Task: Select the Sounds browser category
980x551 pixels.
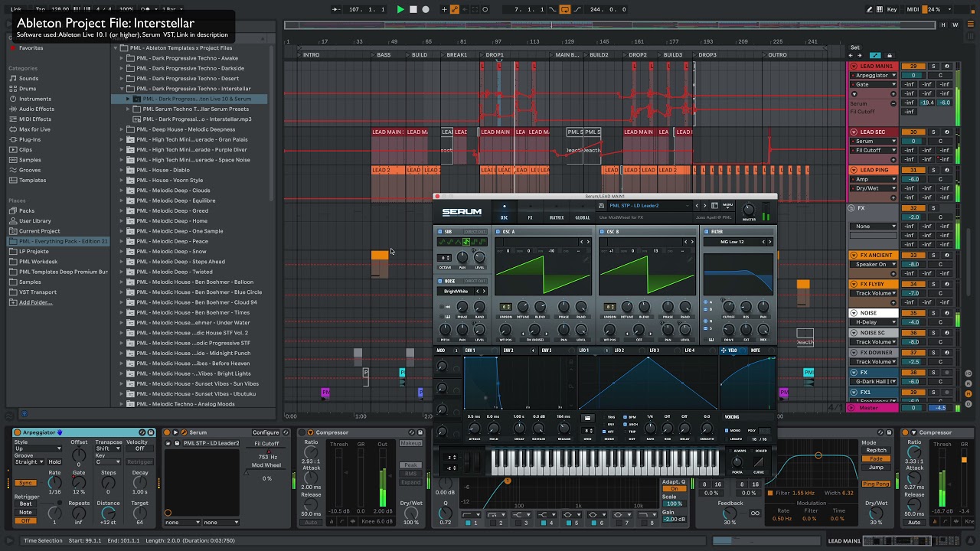Action: point(28,79)
